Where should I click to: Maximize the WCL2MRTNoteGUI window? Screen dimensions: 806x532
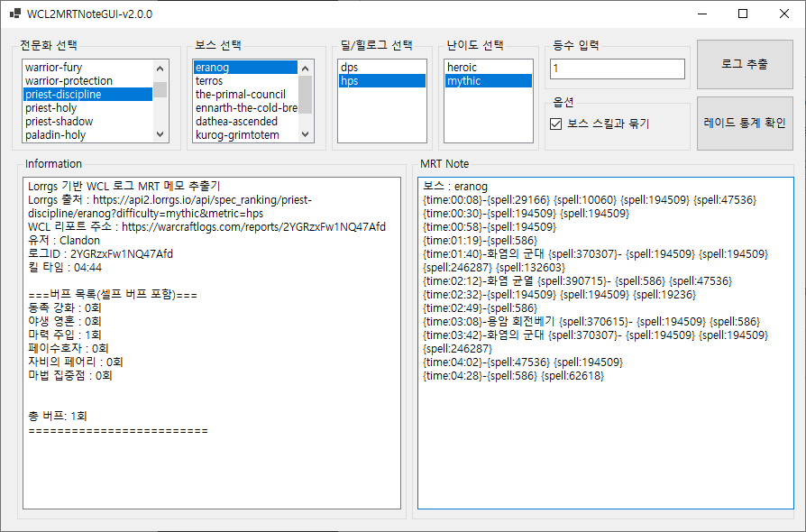[x=743, y=14]
